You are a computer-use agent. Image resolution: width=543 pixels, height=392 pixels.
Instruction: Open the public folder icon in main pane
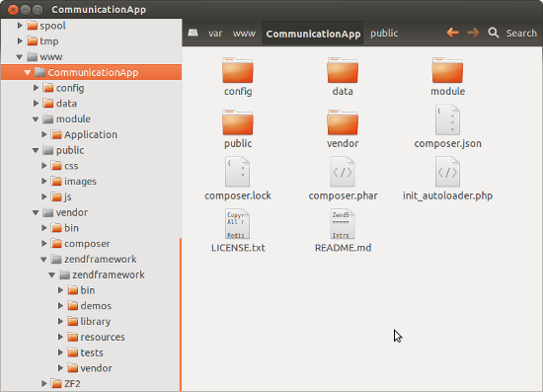tap(238, 122)
